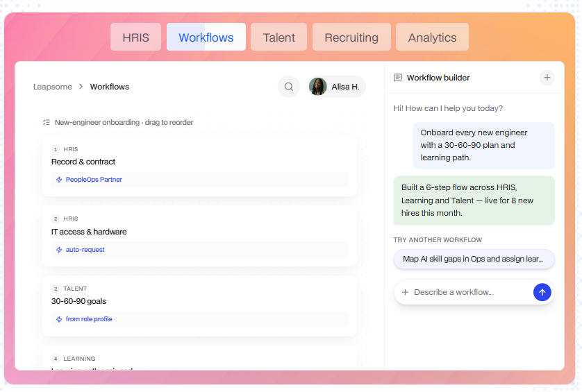Click the Workflow builder title
Screen dimensions: 582x392
click(438, 78)
